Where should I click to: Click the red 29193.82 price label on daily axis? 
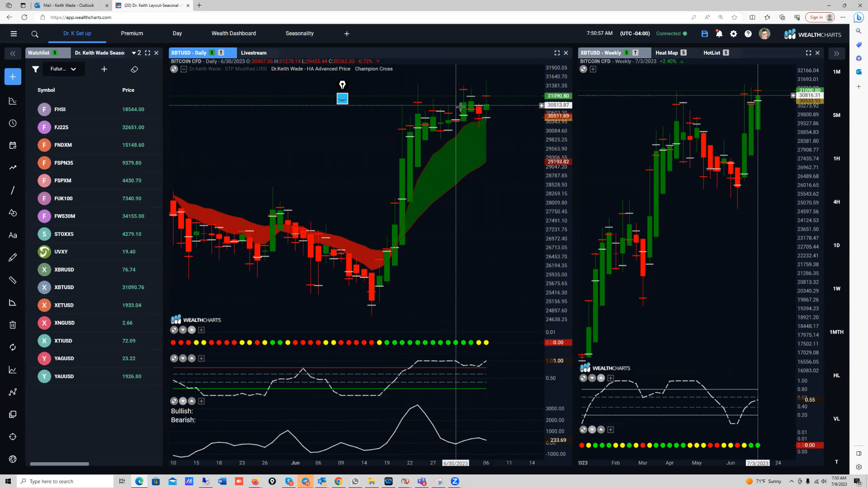[x=558, y=161]
